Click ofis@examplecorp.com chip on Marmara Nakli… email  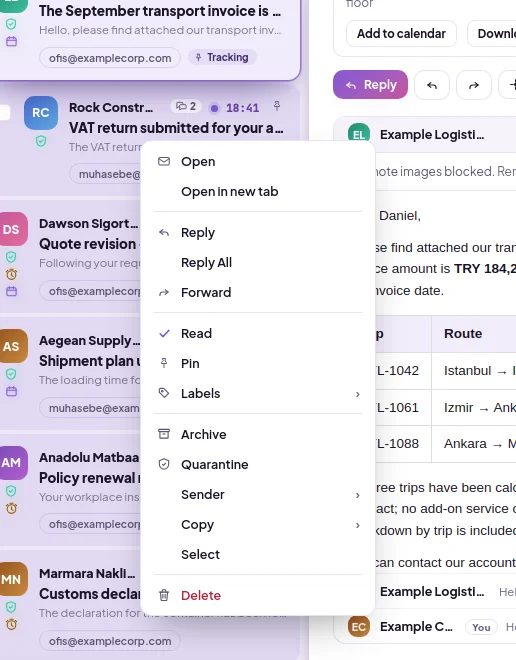coord(110,641)
